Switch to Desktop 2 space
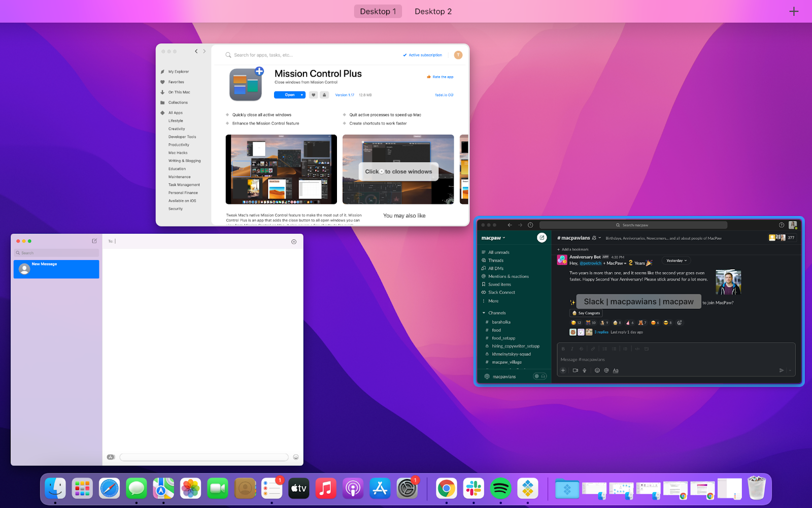The height and width of the screenshot is (508, 812). pyautogui.click(x=433, y=11)
